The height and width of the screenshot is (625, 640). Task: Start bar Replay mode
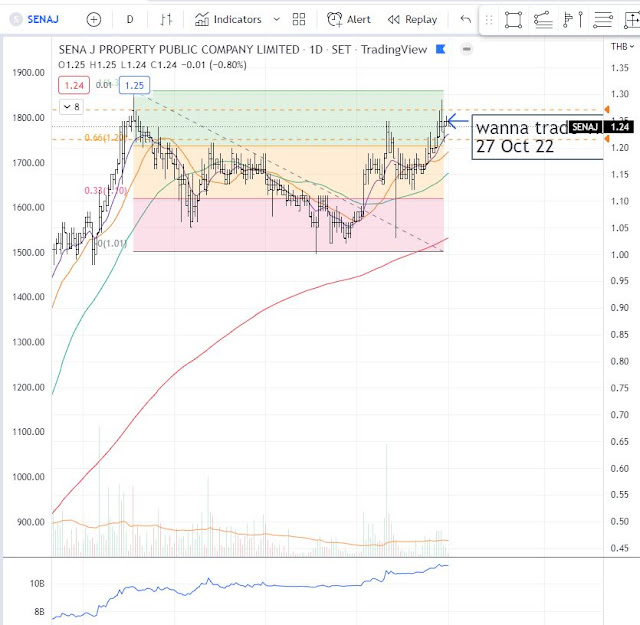(x=412, y=19)
